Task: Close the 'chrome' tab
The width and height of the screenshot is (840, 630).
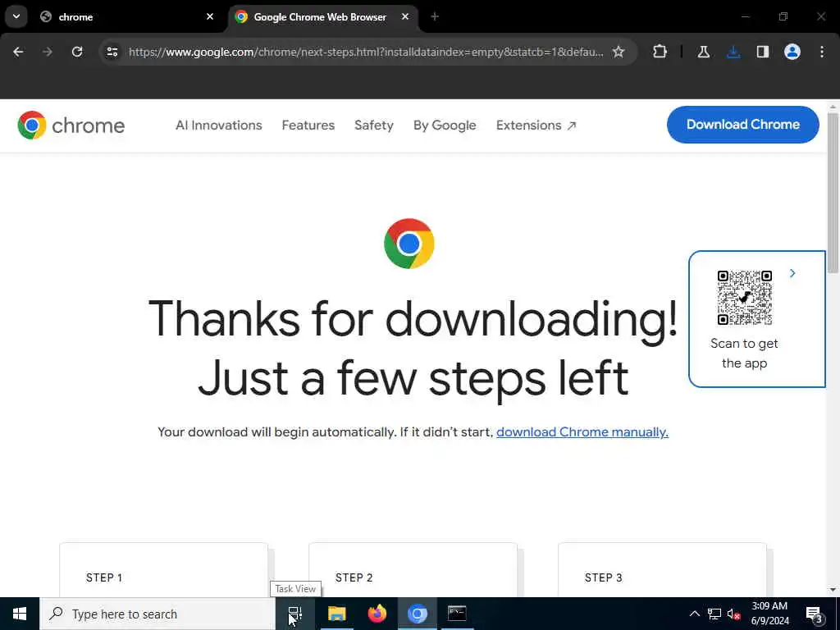Action: [210, 16]
